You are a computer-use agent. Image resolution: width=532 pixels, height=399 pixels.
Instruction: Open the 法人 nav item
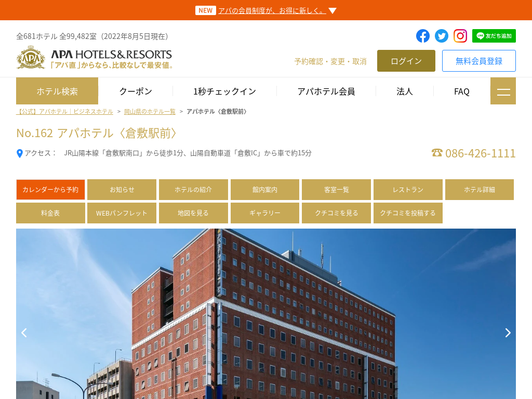404,91
